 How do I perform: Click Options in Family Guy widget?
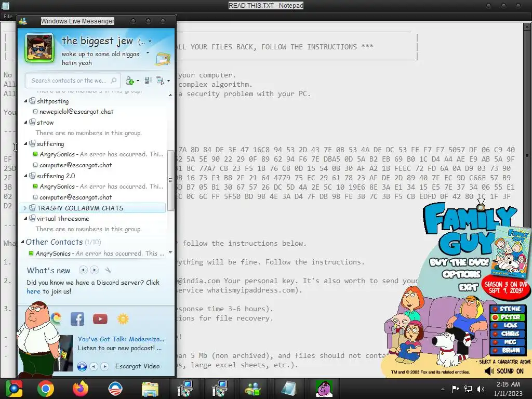pyautogui.click(x=461, y=274)
